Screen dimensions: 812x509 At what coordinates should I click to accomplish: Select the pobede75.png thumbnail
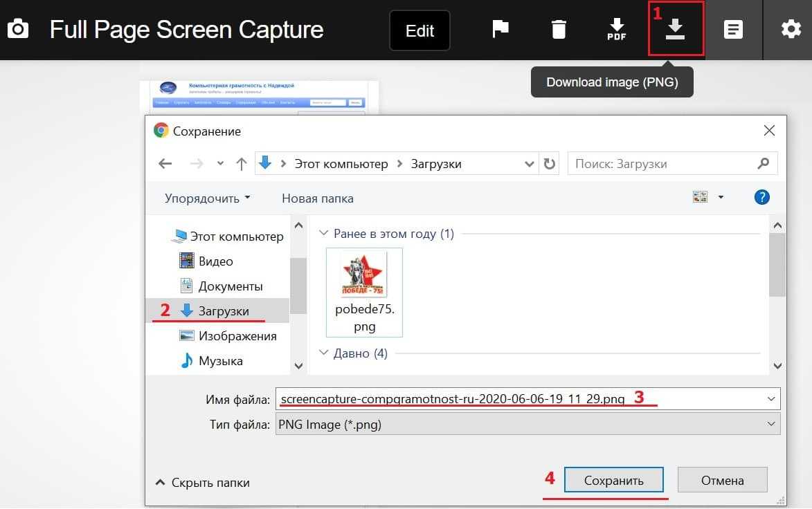(364, 292)
